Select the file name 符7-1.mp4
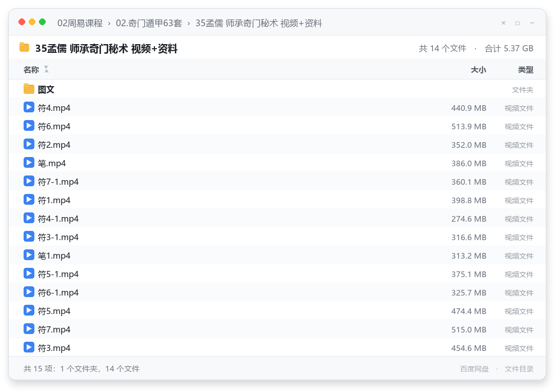 click(58, 182)
